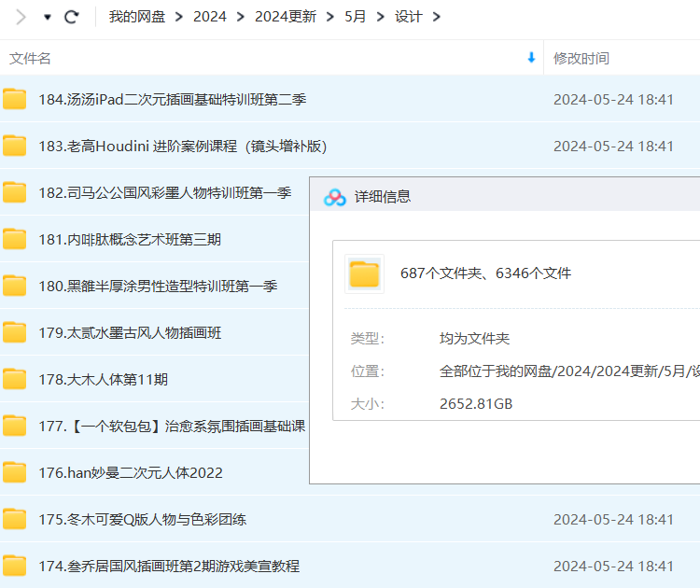The height and width of the screenshot is (588, 700).
Task: Sort by 修改时间 column header
Action: pos(581,59)
